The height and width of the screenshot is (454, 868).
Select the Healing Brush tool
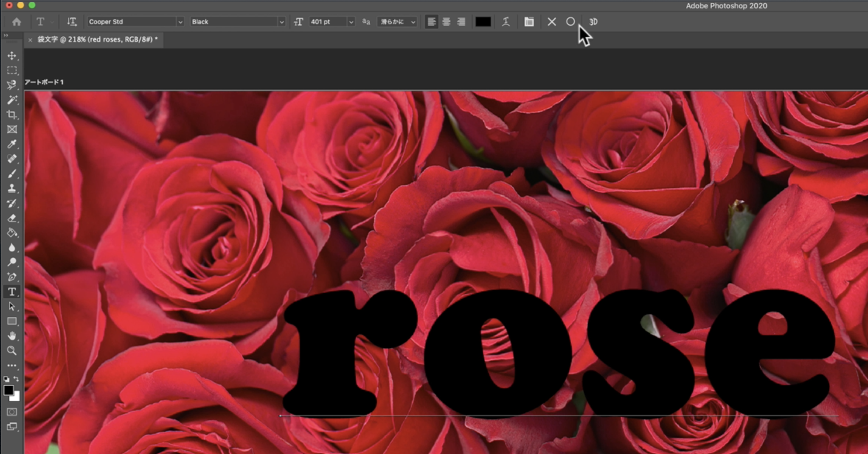point(12,159)
